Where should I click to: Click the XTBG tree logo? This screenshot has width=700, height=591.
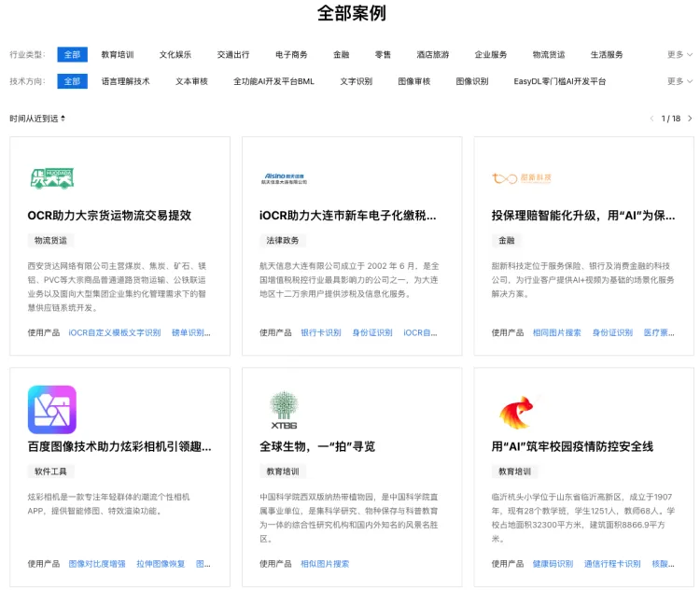pos(284,409)
